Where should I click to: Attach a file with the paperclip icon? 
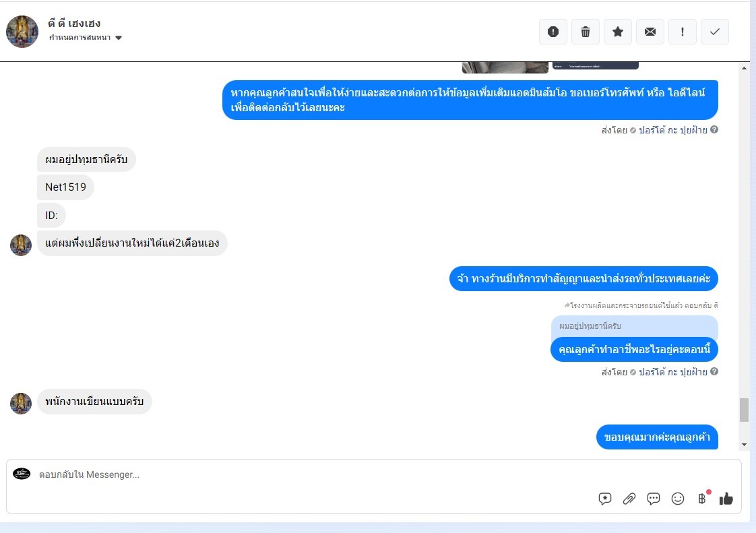[x=629, y=499]
